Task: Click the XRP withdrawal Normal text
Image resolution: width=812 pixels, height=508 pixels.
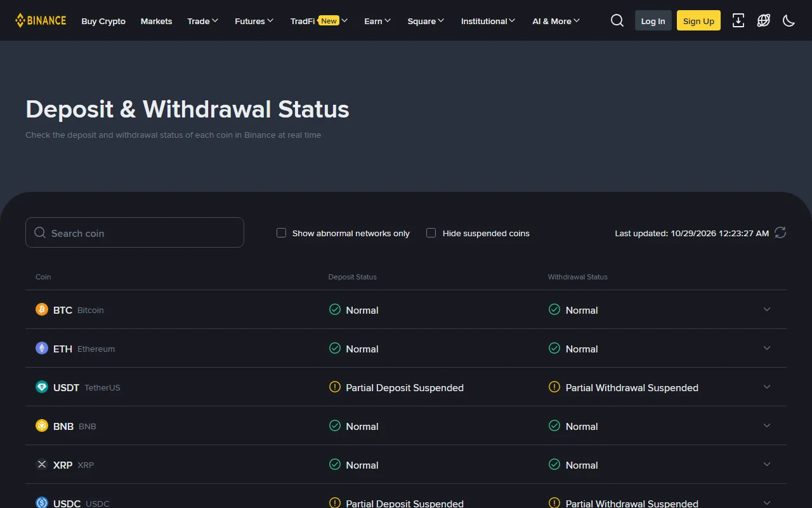Action: (x=582, y=465)
